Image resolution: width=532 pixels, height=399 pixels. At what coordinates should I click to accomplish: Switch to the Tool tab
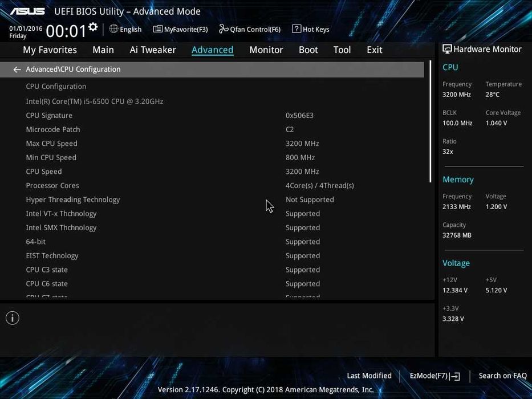click(x=342, y=50)
